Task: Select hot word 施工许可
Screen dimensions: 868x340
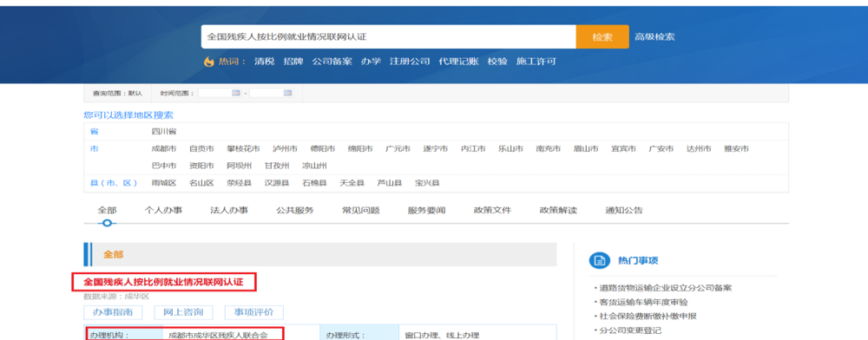Action: coord(536,62)
